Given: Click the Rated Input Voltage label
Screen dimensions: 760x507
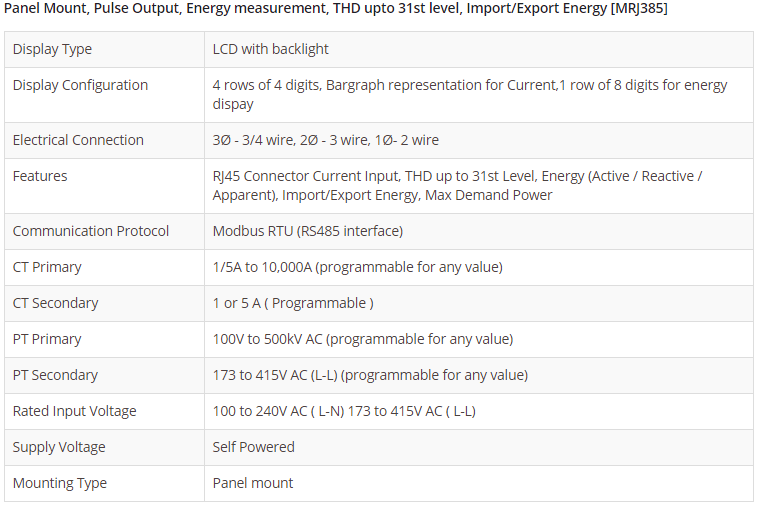Looking at the screenshot, I should tap(74, 411).
